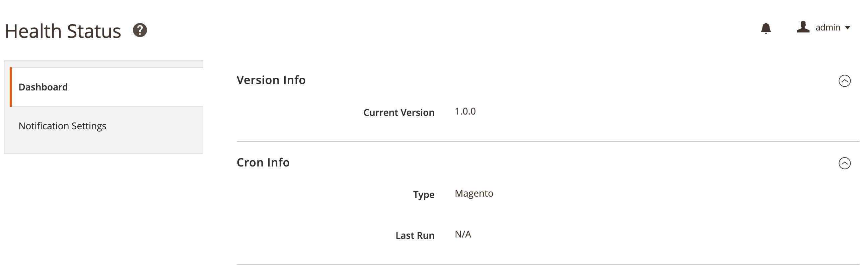Screen dimensions: 868x272
Task: Click the collapse arrow for Version Info
Action: click(845, 81)
